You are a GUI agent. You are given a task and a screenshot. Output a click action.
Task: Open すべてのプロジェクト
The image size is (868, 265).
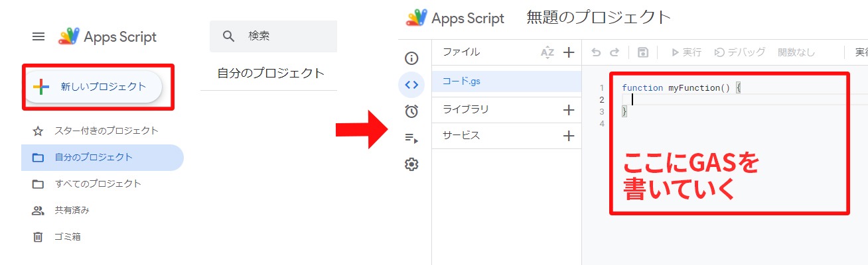click(98, 184)
